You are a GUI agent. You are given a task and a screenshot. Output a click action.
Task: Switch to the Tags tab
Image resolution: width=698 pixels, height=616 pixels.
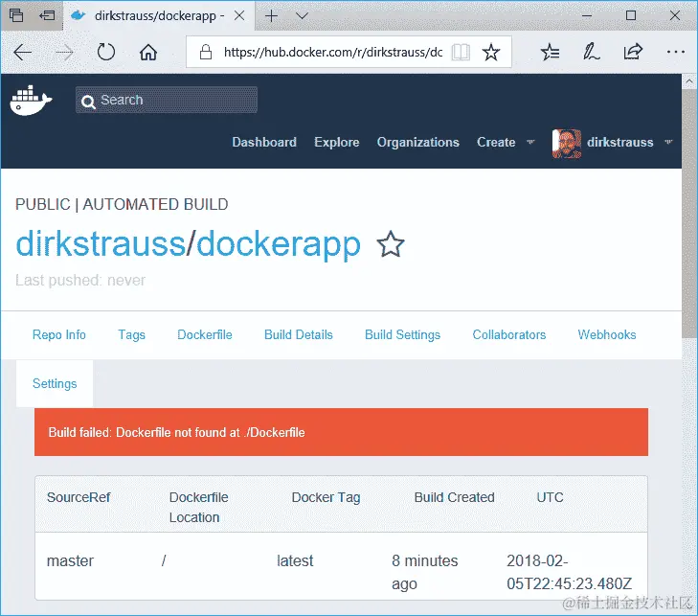(132, 334)
